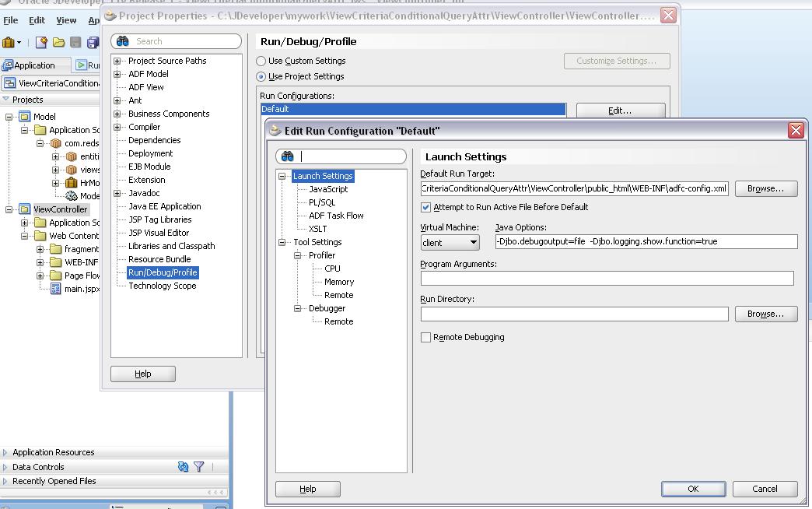
Task: Refresh the Data Controls panel
Action: tap(184, 467)
